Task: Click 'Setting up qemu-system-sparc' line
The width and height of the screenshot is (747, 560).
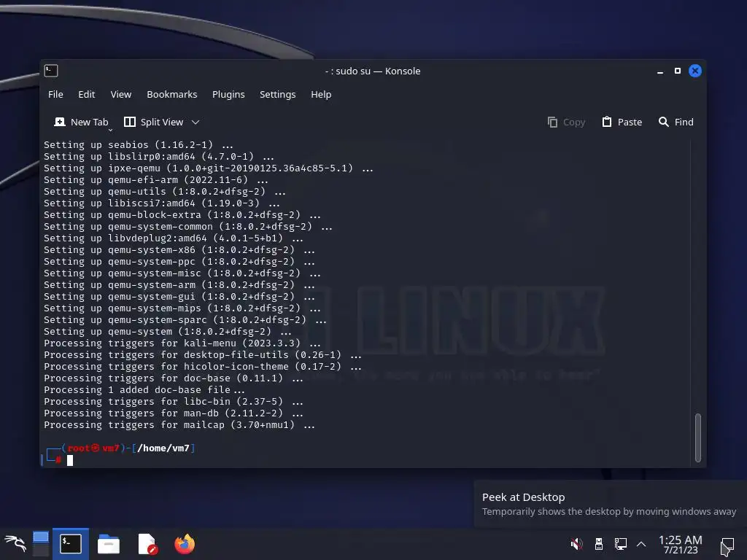Action: 185,320
